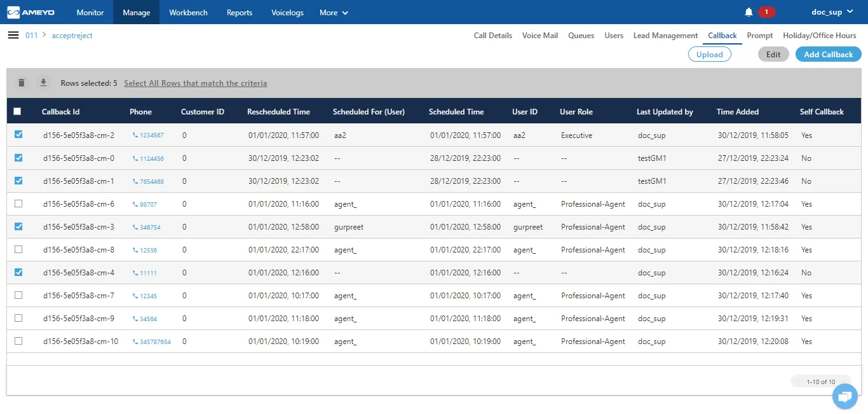The height and width of the screenshot is (414, 868).
Task: Open the hamburger navigation menu
Action: click(x=13, y=35)
